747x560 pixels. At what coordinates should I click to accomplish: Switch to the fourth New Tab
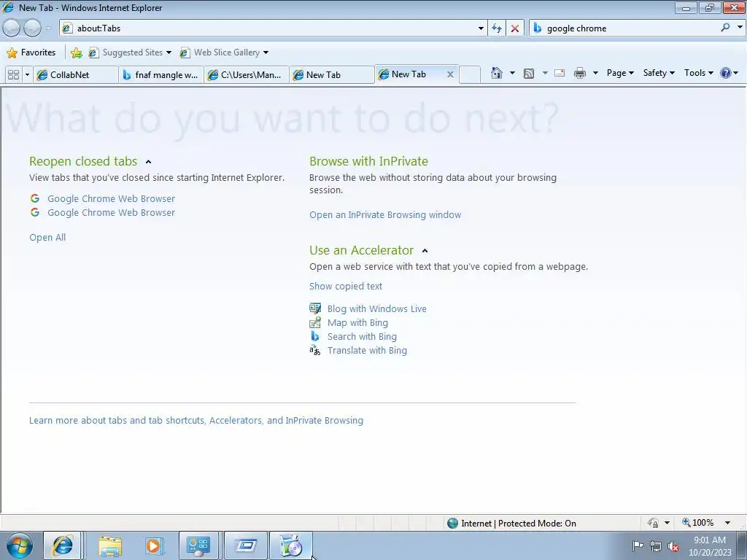pos(332,75)
